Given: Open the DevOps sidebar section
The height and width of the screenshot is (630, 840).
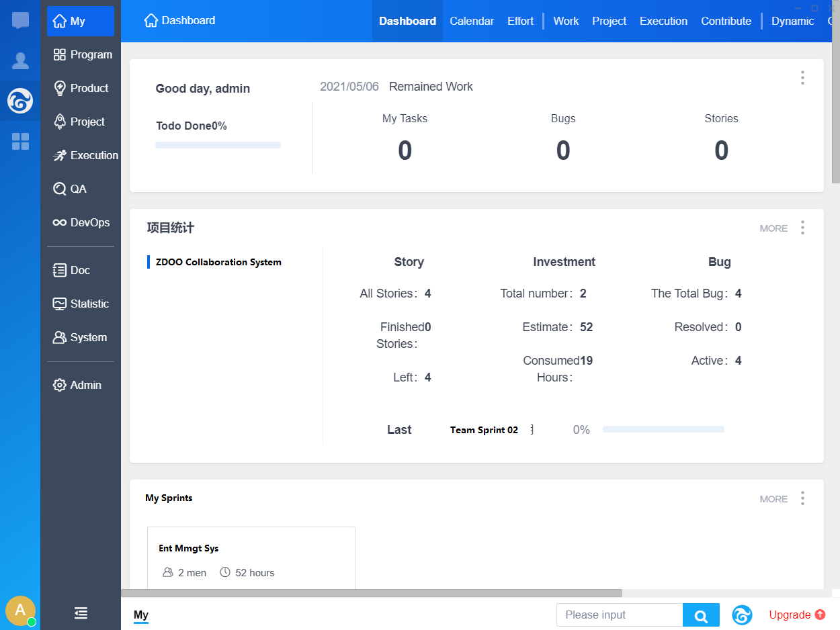Looking at the screenshot, I should tap(81, 222).
